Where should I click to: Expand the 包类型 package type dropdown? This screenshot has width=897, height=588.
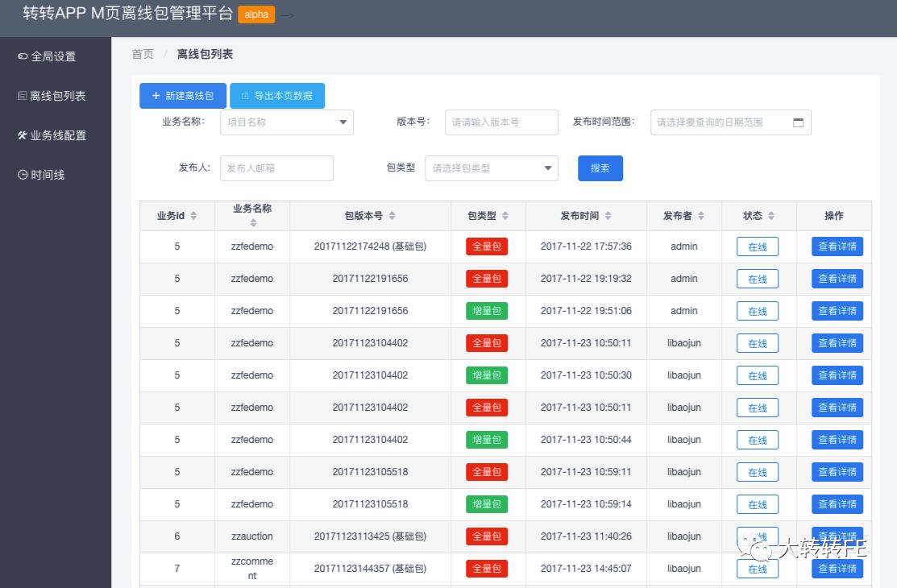click(492, 168)
